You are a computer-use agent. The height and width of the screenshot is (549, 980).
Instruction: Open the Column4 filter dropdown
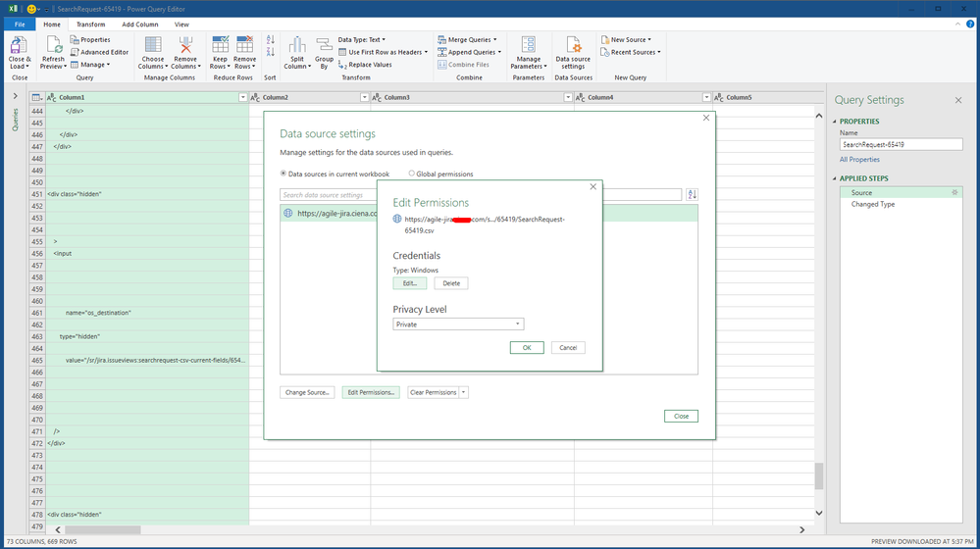(x=706, y=97)
